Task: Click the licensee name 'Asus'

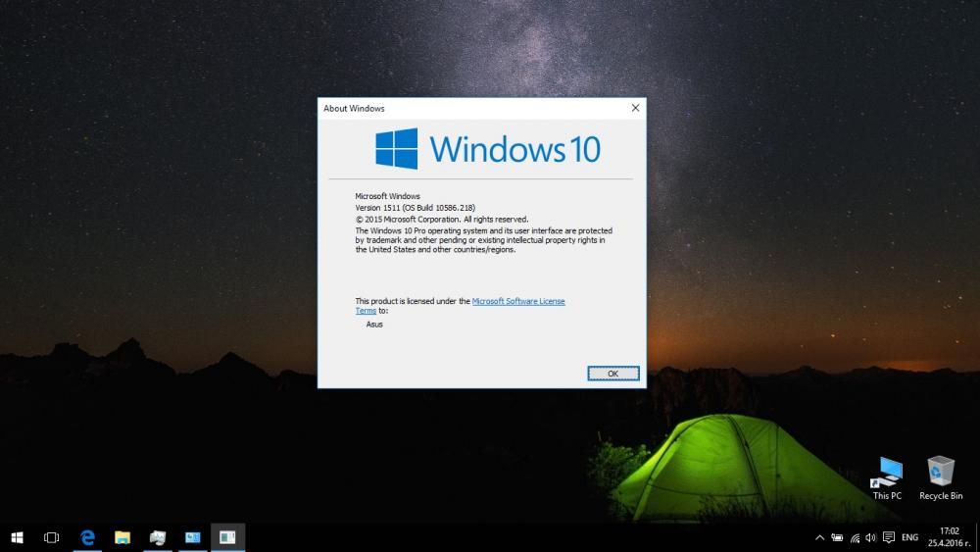Action: (x=374, y=324)
